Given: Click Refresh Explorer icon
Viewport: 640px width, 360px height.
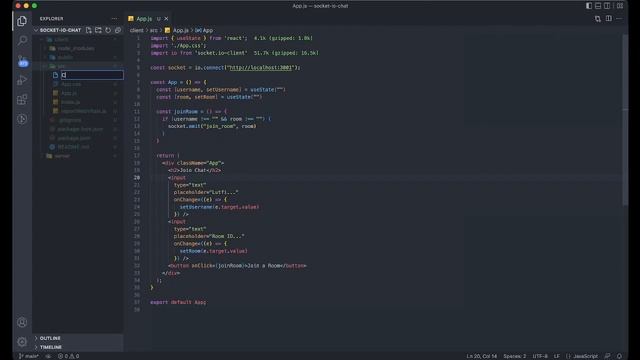Looking at the screenshot, I should click(108, 30).
